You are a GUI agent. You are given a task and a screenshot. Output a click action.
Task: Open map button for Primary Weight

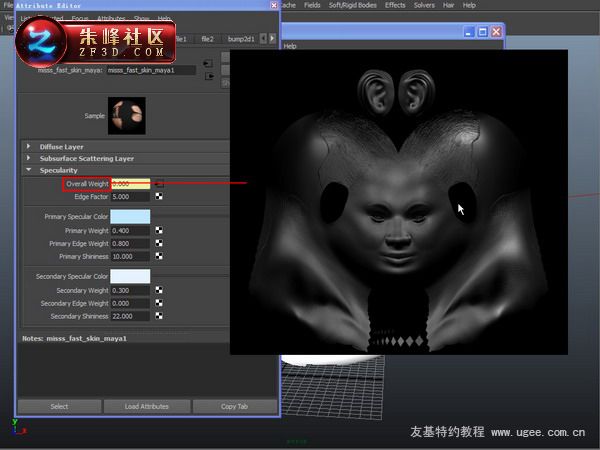pos(159,230)
